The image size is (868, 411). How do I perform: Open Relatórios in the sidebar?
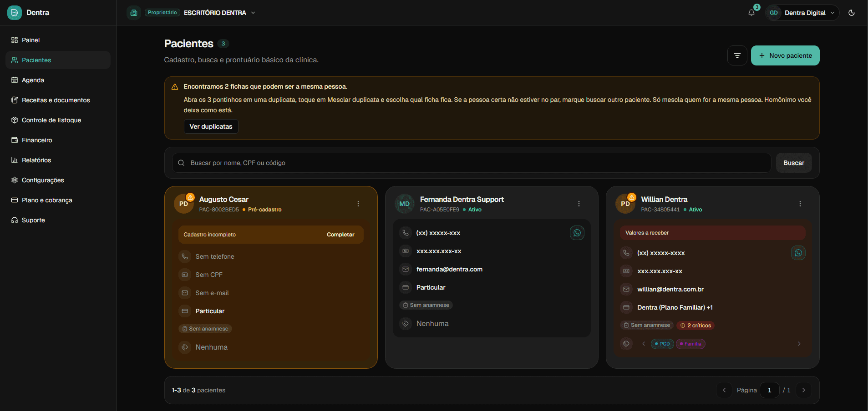pos(58,160)
